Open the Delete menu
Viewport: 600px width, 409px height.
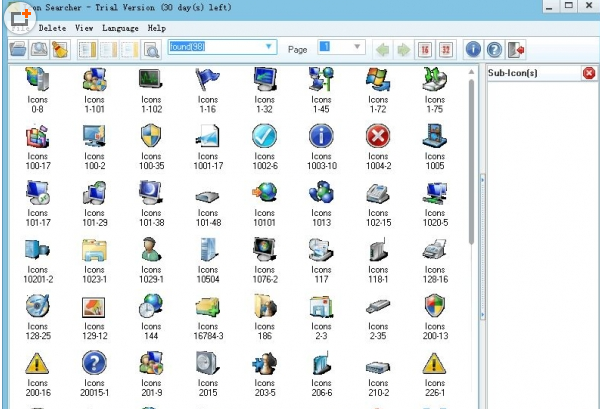(x=52, y=28)
